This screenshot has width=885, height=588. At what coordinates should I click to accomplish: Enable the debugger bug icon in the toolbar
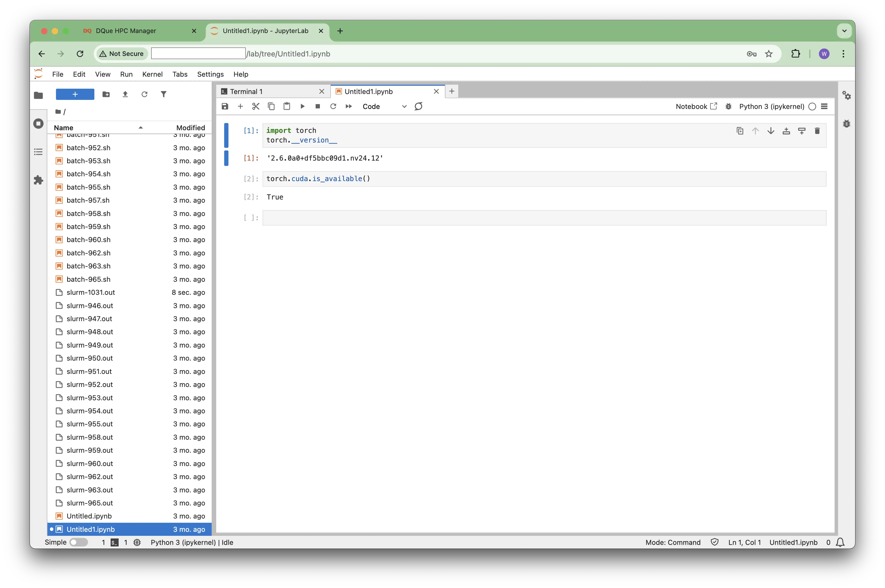point(729,107)
